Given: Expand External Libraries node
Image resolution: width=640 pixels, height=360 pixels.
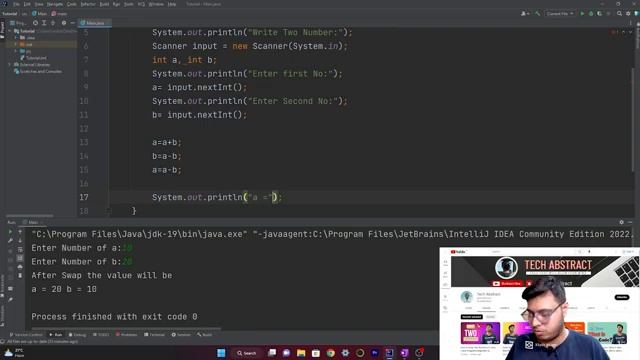Looking at the screenshot, I should pyautogui.click(x=10, y=64).
